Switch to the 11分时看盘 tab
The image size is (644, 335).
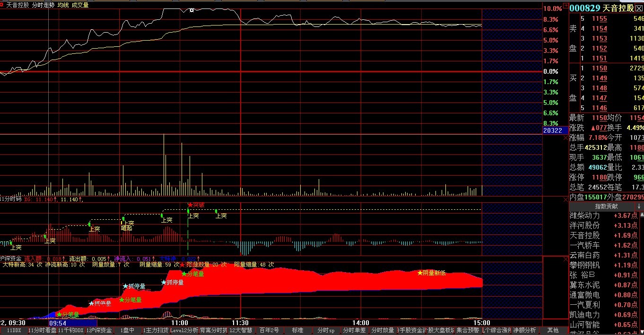pos(42,330)
